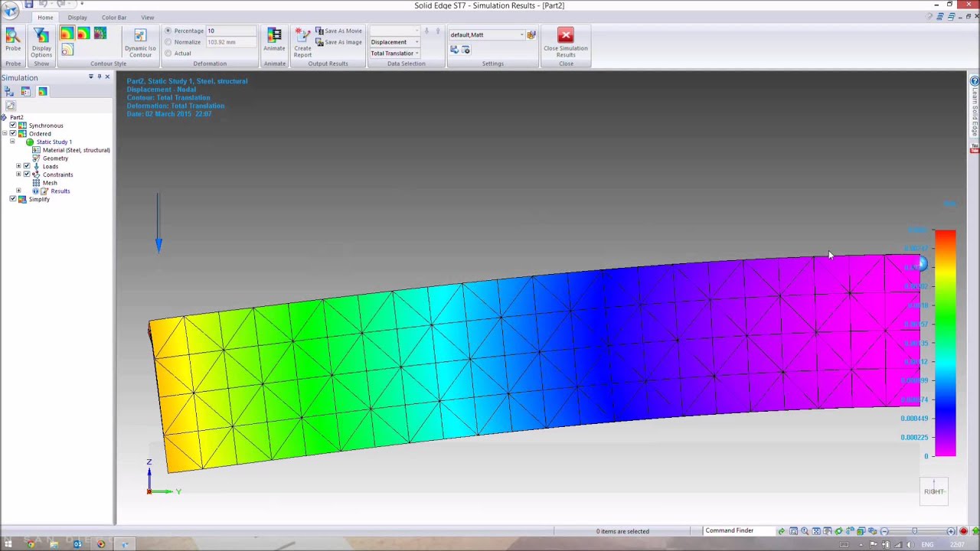Click the edit icon below the pane tabs
Screen dimensions: 980x551
(x=10, y=106)
